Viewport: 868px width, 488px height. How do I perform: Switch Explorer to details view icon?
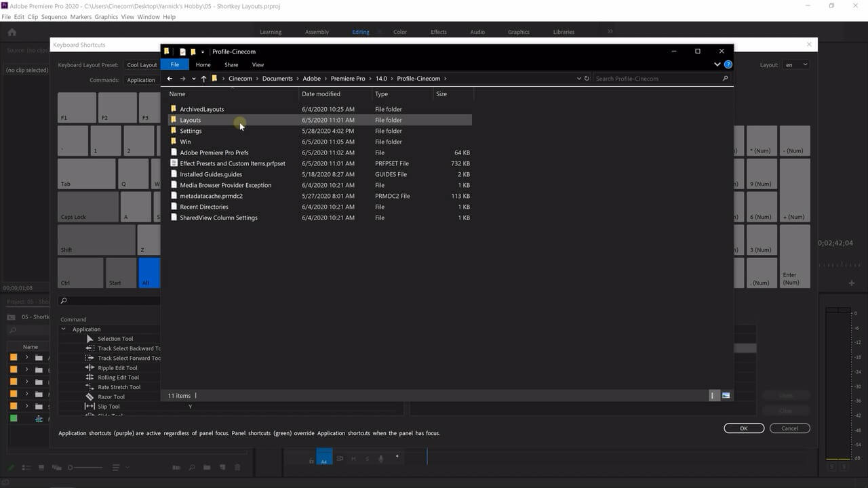click(713, 395)
